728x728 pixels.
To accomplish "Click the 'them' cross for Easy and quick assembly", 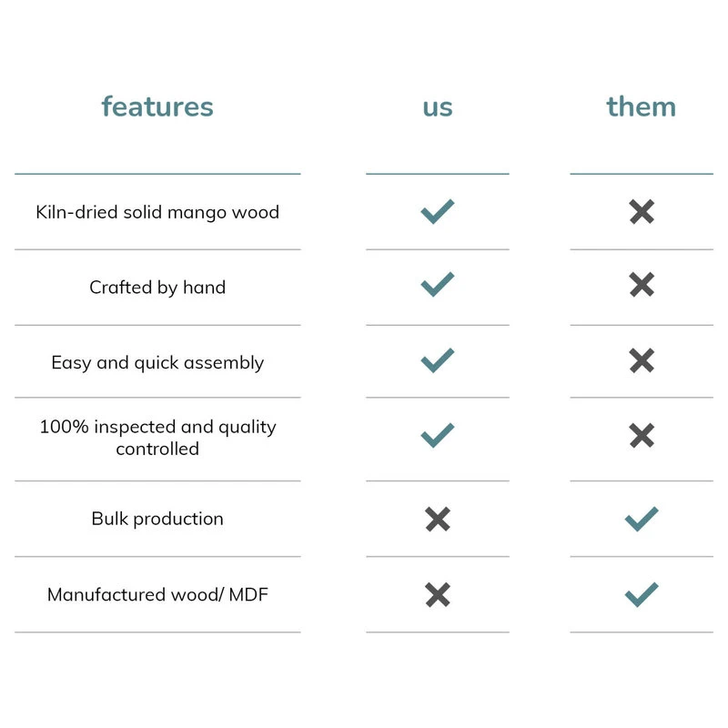I will point(642,361).
